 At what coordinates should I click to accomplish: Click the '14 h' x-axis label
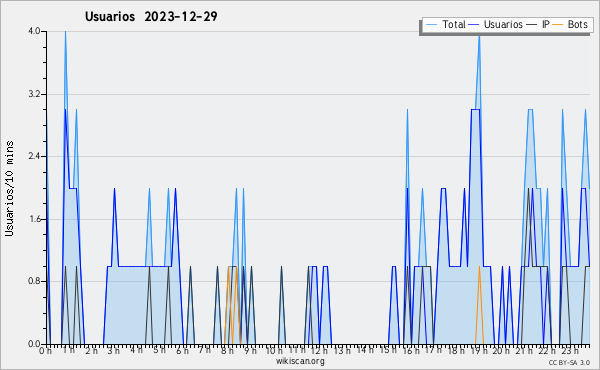pos(365,350)
